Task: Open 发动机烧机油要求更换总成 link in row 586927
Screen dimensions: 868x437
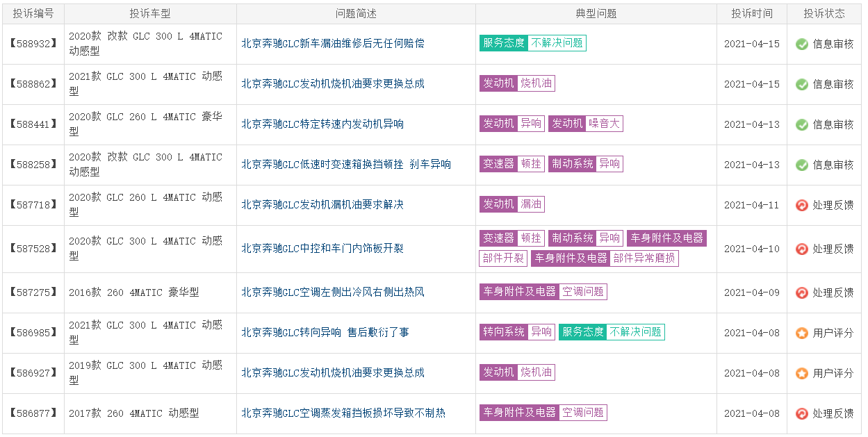Action: point(333,372)
